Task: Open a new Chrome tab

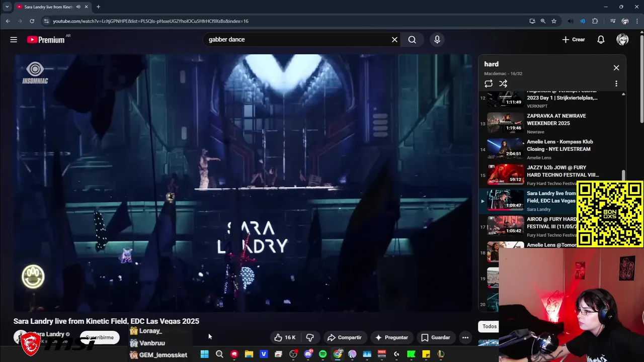Action: [x=98, y=7]
